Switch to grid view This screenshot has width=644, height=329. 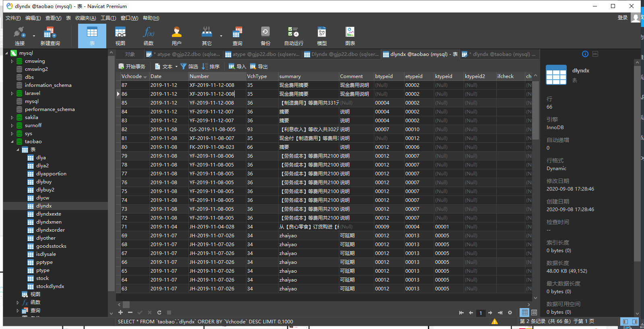tap(524, 313)
